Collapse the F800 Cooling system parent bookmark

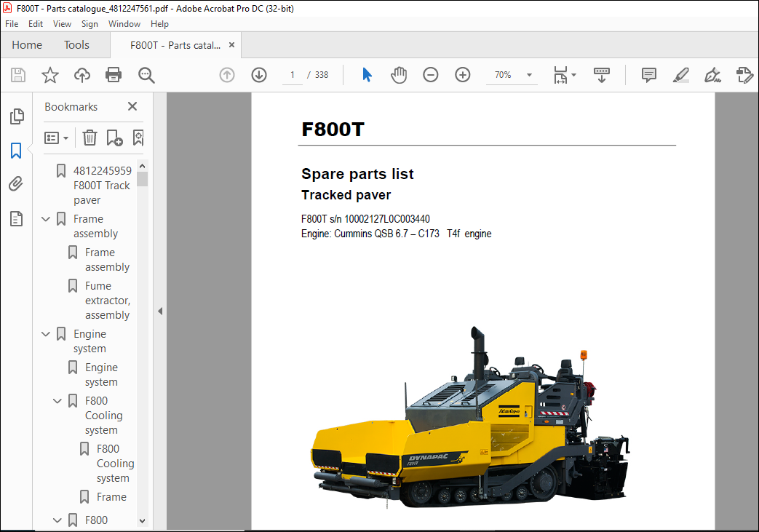click(x=57, y=401)
